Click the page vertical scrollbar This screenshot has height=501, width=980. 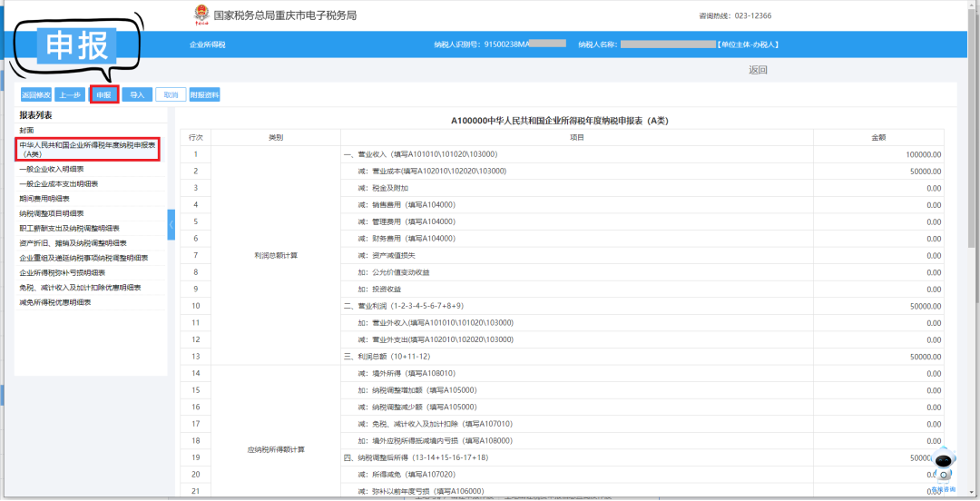973,250
